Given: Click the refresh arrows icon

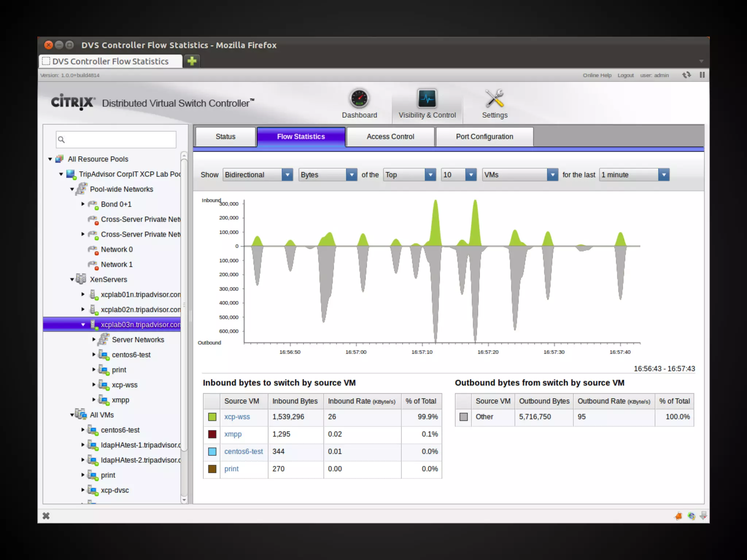Looking at the screenshot, I should tap(686, 75).
